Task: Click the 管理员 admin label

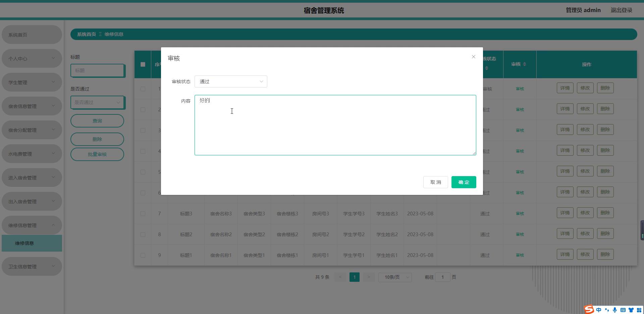Action: click(583, 10)
